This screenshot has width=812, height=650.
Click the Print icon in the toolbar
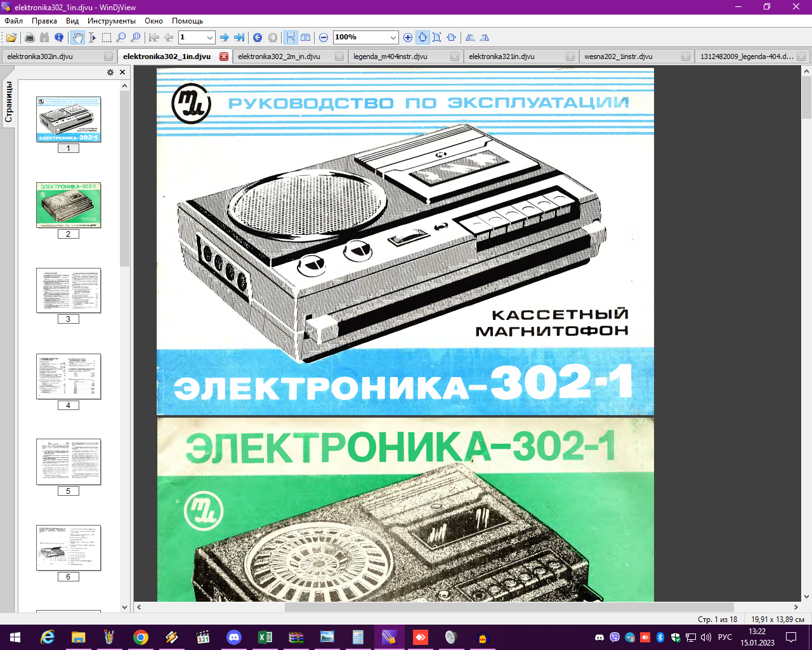pos(29,37)
